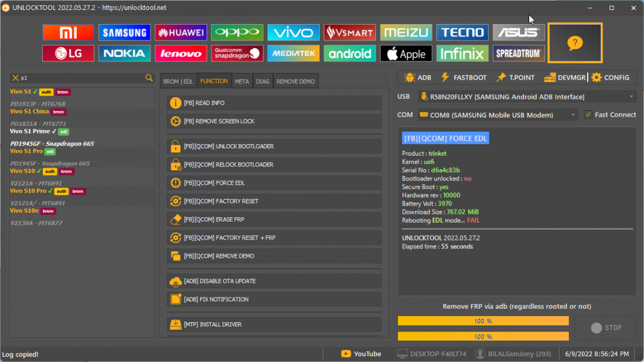Image resolution: width=644 pixels, height=362 pixels.
Task: Run [FB][QCOM] UNLOCK BOOTLOADER
Action: tap(274, 146)
